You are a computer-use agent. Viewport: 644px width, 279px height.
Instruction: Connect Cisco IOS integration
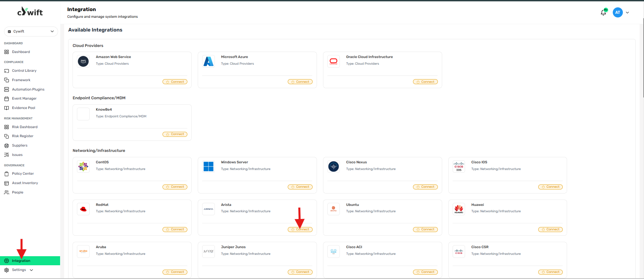coord(550,187)
